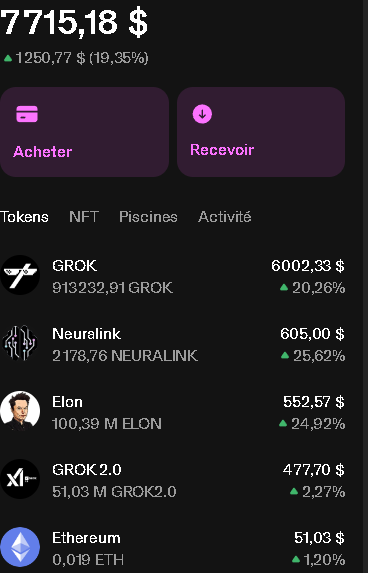The image size is (368, 573).
Task: Open the GROK 2.0 token logo
Action: click(x=20, y=479)
